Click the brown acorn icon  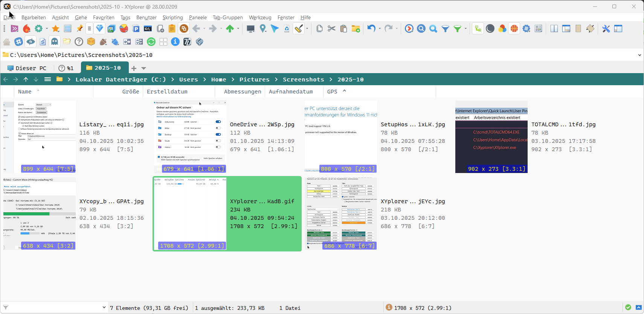pos(103,42)
